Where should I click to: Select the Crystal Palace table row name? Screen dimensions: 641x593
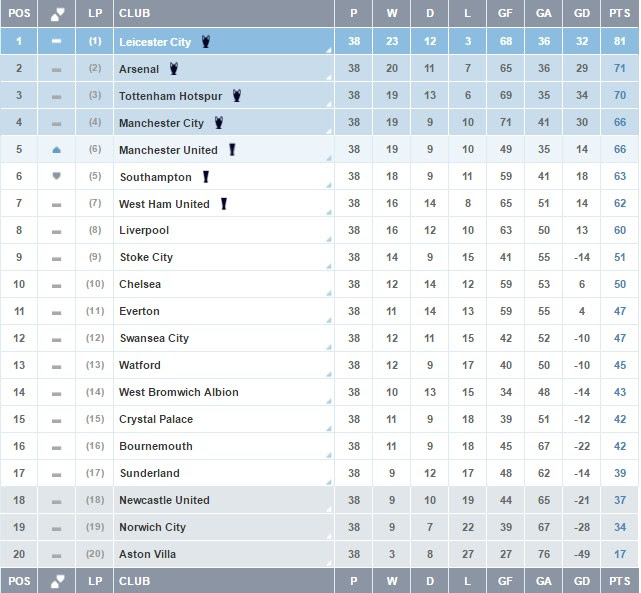pyautogui.click(x=156, y=419)
